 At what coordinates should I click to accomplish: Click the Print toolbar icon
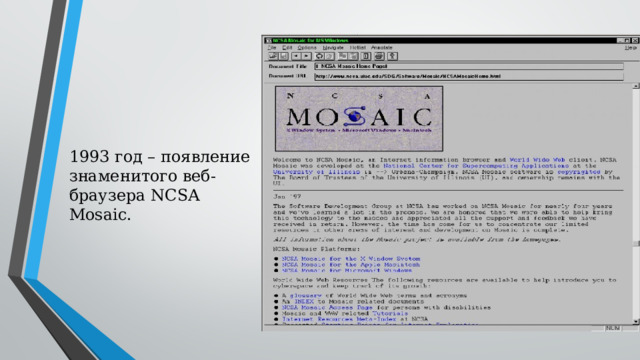379,56
